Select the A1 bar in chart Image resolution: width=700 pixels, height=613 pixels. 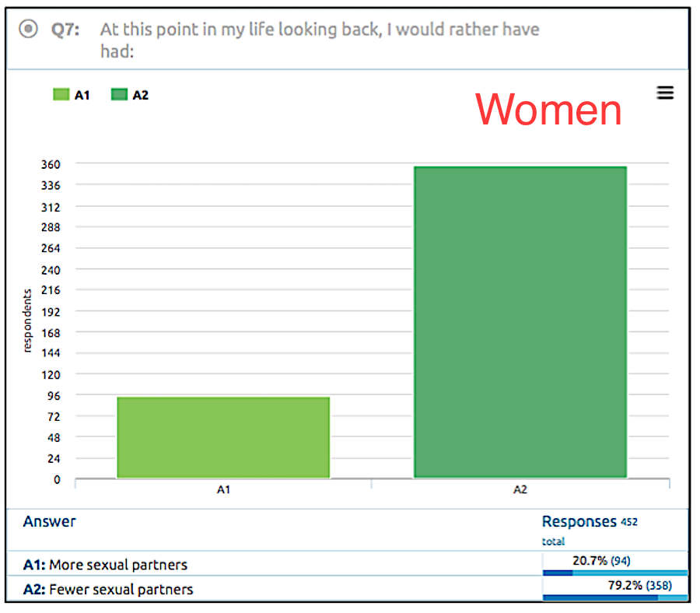click(x=223, y=437)
